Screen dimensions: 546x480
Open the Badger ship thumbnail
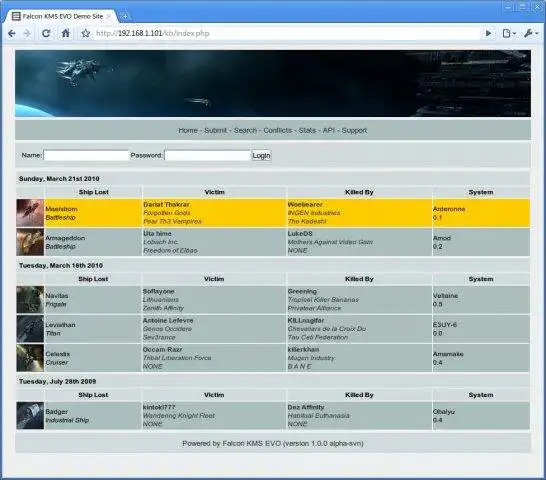point(30,416)
